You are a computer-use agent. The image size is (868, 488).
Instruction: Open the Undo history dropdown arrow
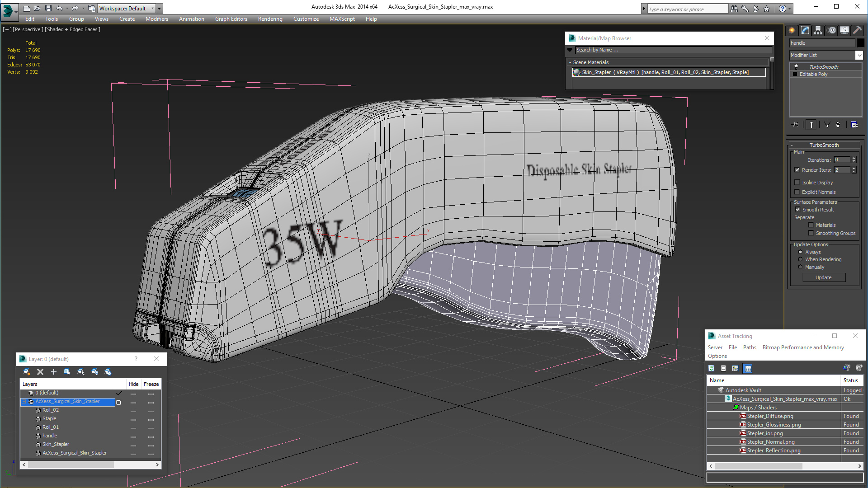pos(67,8)
